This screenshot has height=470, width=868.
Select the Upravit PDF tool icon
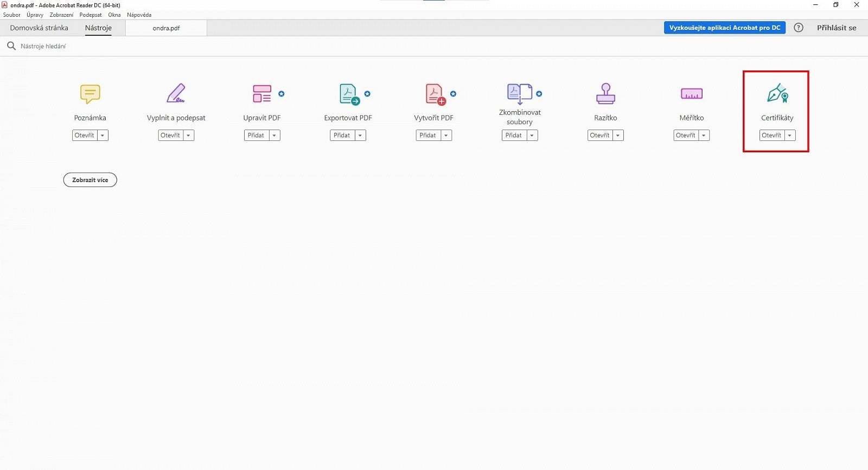pos(262,94)
